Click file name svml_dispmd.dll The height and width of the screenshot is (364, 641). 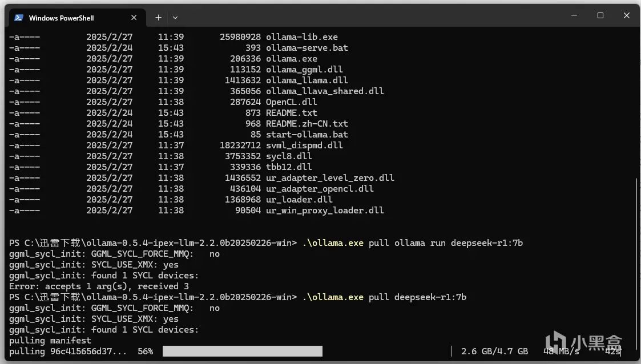[x=304, y=145]
